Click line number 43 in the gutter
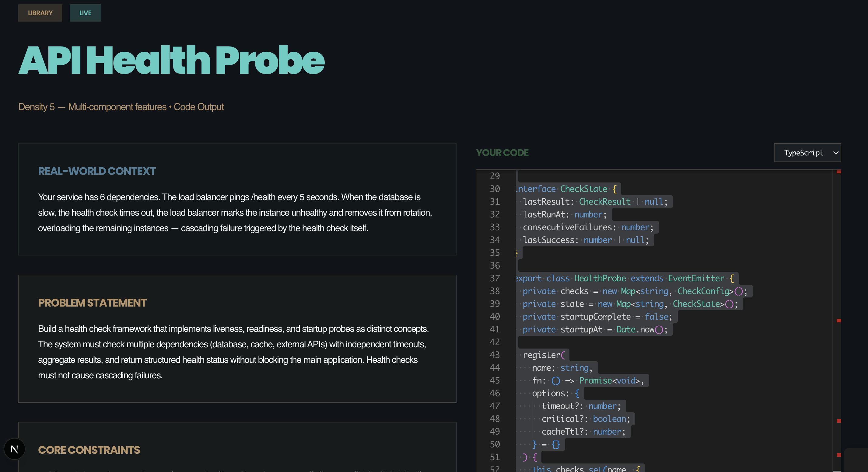 tap(494, 355)
